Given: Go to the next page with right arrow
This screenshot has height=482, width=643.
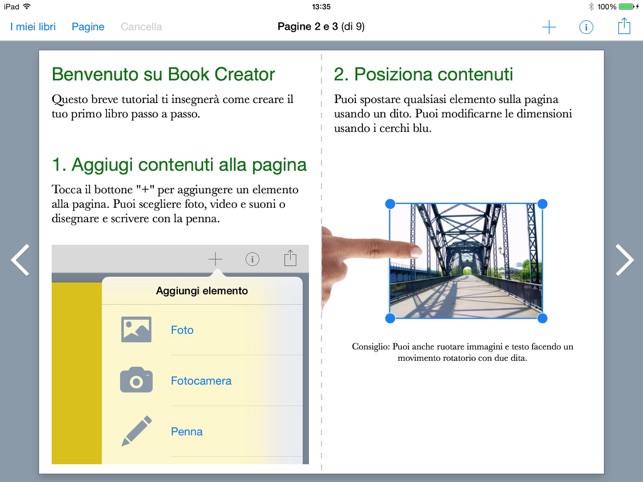Looking at the screenshot, I should coord(624,260).
